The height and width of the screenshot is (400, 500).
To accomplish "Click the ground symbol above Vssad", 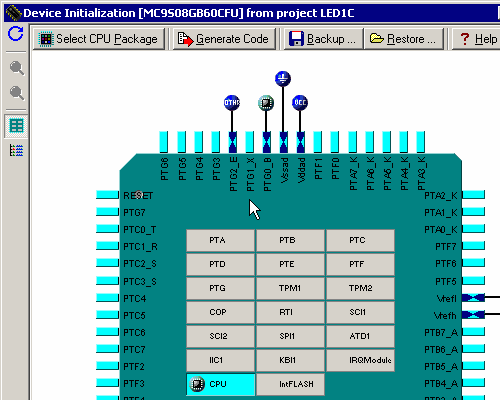I will 283,79.
